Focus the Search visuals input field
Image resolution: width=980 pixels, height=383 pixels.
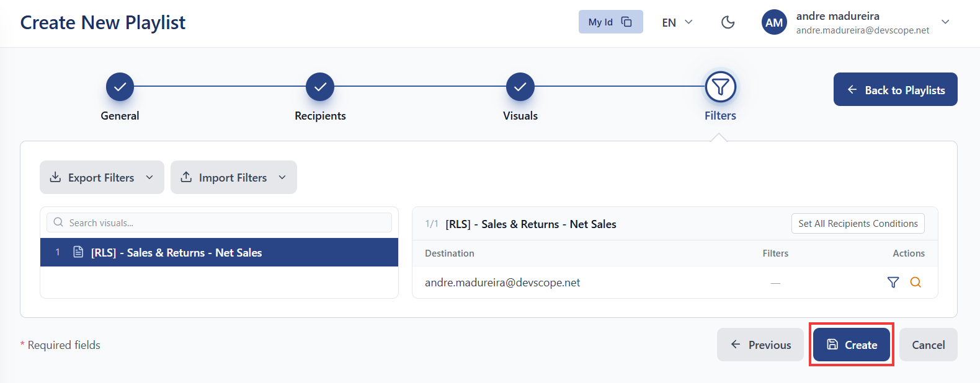click(x=219, y=222)
